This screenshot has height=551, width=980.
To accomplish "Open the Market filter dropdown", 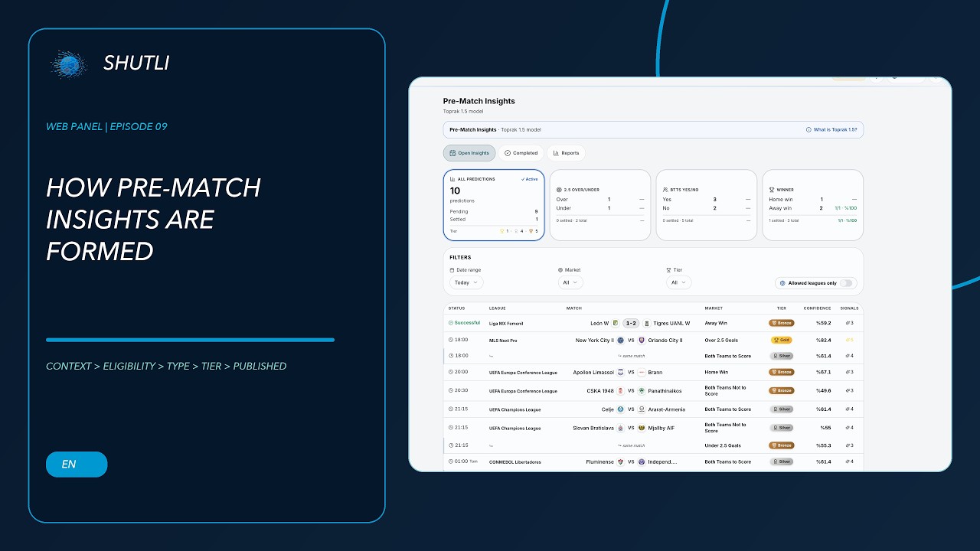I will [570, 282].
